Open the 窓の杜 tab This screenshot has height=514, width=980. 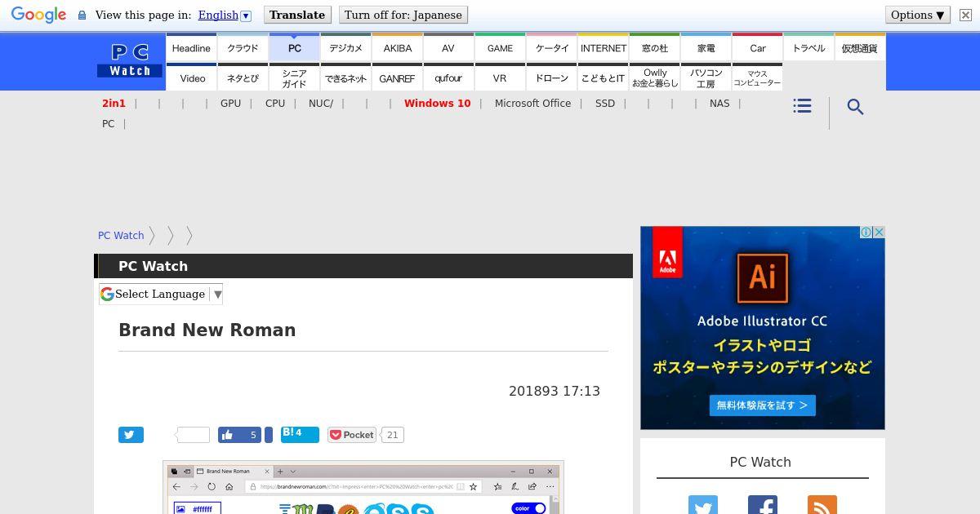click(x=654, y=48)
